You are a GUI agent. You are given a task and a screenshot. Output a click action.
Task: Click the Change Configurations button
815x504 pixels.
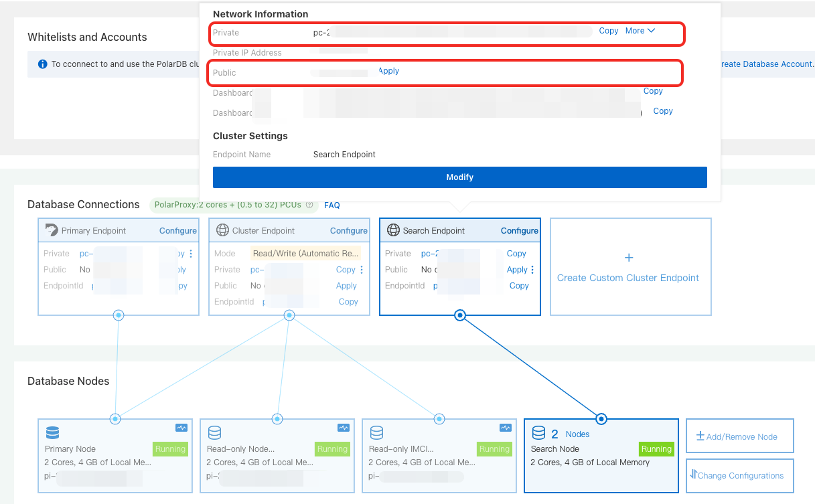pyautogui.click(x=740, y=476)
